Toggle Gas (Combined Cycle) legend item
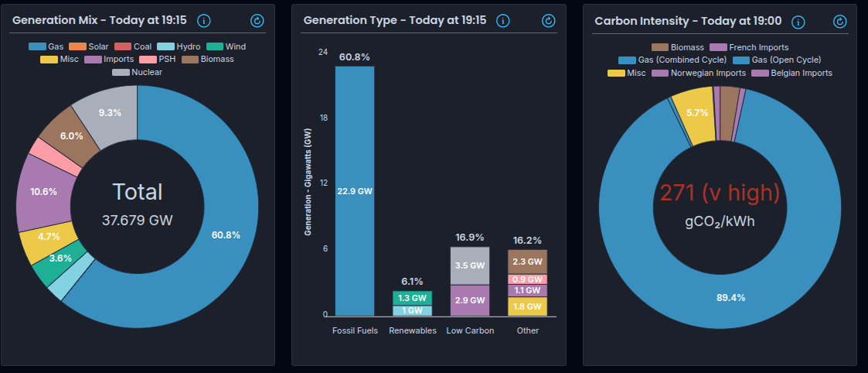 pos(672,60)
